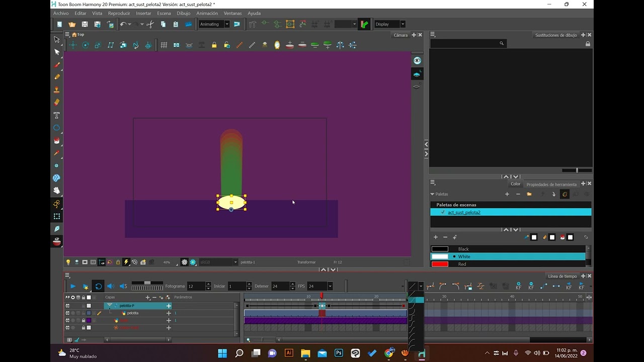Toggle sound scrubbing button
The image size is (644, 362).
pos(123,286)
